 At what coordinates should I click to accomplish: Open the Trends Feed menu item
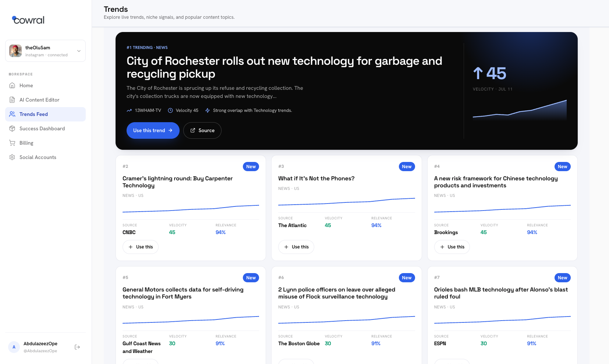[46, 114]
